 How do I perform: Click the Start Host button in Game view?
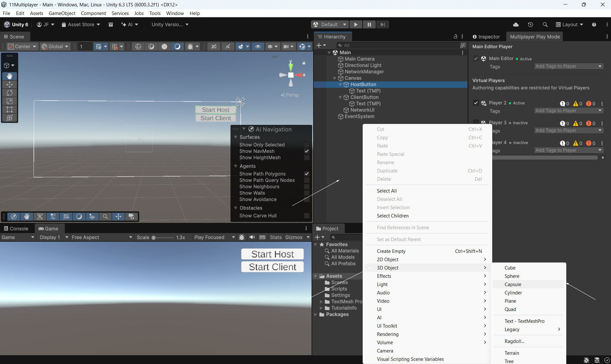(272, 254)
